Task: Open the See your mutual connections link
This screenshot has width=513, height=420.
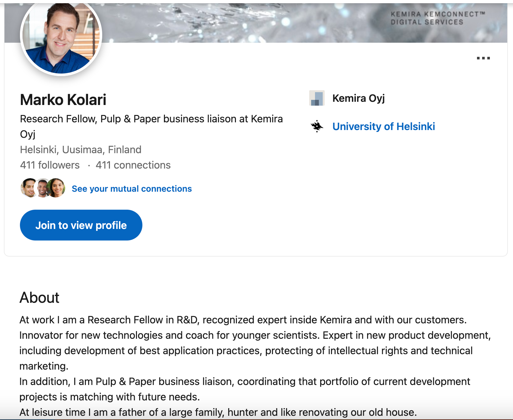Action: (132, 188)
